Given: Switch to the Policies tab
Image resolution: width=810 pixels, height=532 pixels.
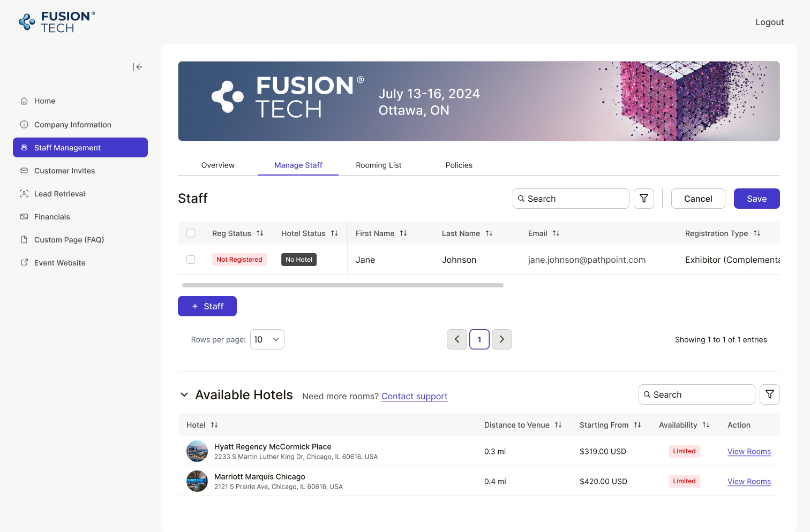Looking at the screenshot, I should pos(459,165).
